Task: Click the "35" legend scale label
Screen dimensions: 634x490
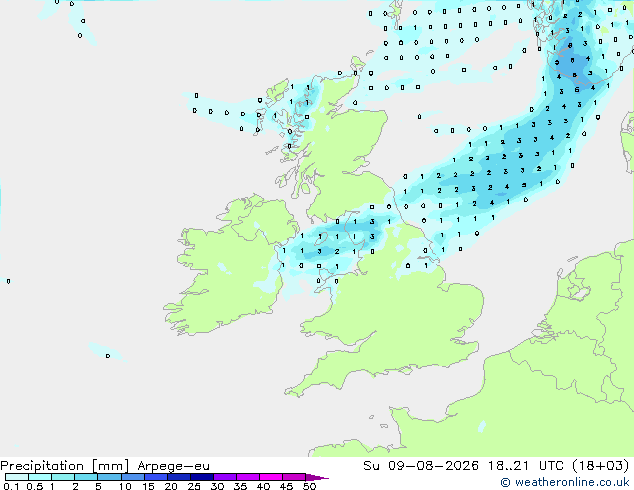Action: click(x=240, y=486)
